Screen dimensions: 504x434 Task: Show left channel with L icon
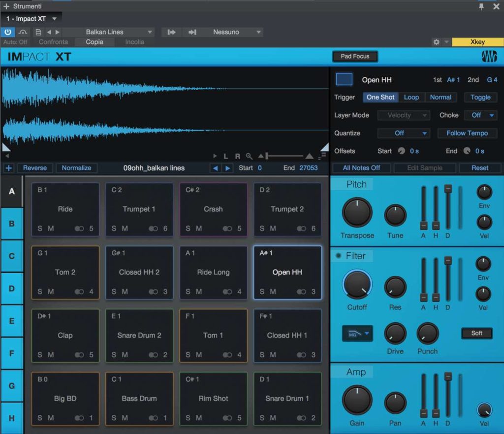225,156
